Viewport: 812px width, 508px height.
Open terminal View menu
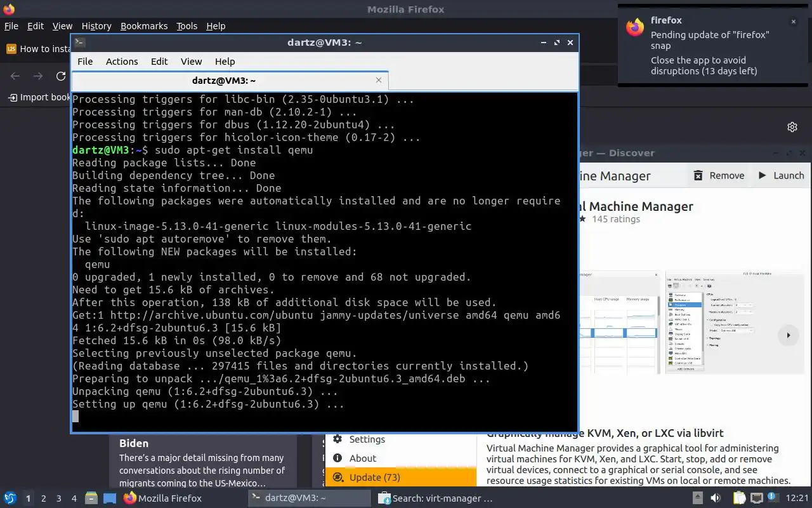(x=191, y=62)
